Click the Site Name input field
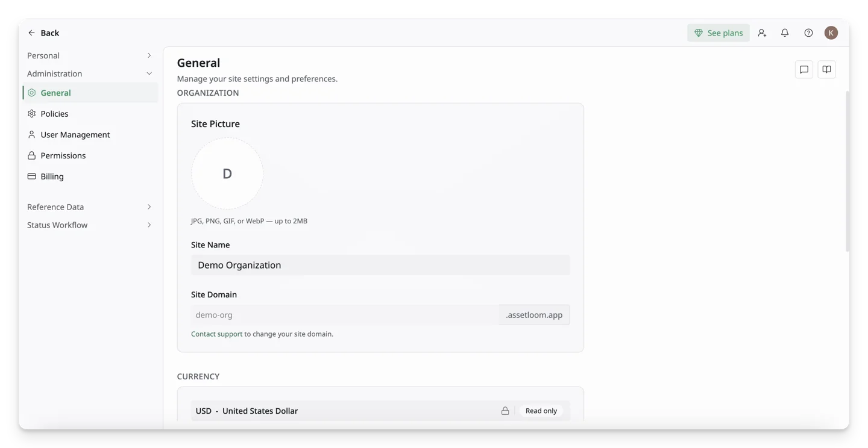 pos(380,265)
